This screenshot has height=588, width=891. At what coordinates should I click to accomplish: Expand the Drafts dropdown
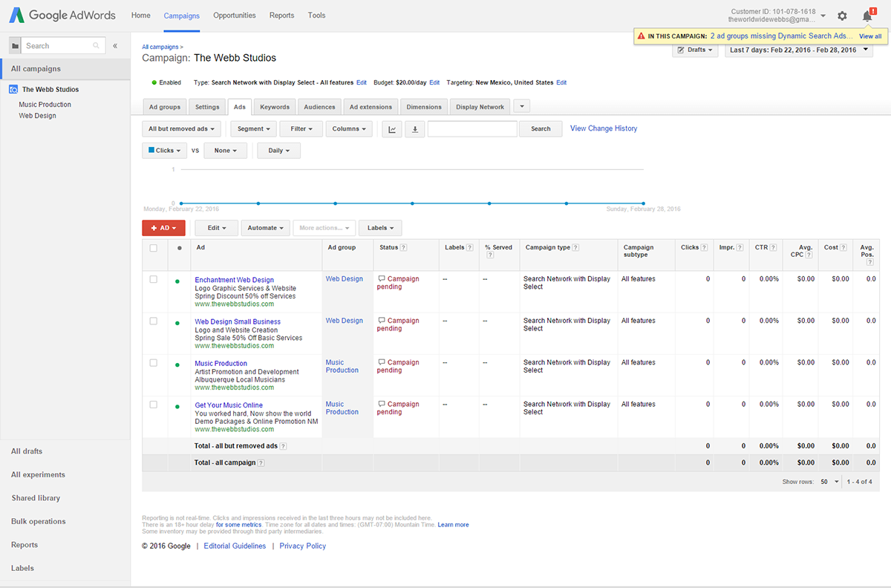coord(696,50)
